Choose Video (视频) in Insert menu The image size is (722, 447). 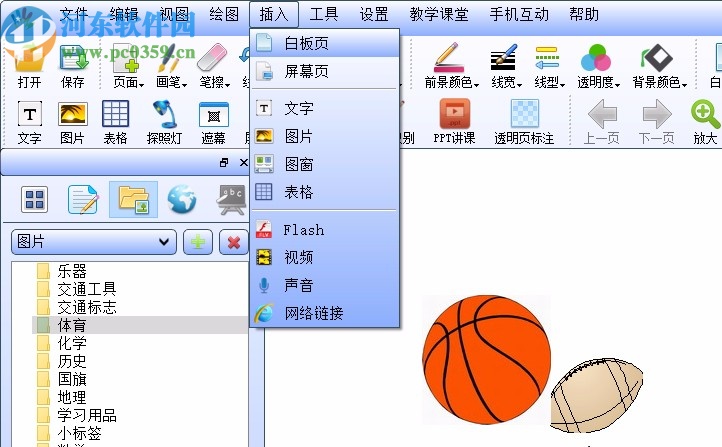[x=325, y=257]
